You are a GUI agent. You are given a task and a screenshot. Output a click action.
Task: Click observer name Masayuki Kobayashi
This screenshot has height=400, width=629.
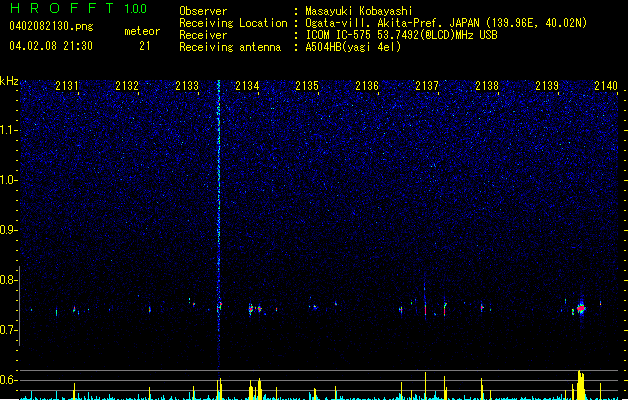point(359,11)
